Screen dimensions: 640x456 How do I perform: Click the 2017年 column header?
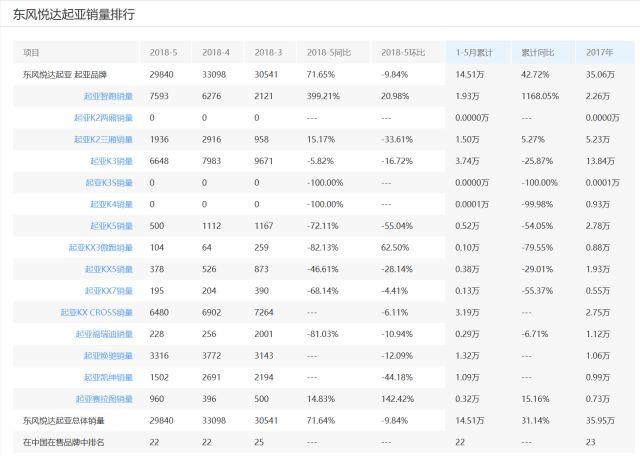pyautogui.click(x=599, y=53)
